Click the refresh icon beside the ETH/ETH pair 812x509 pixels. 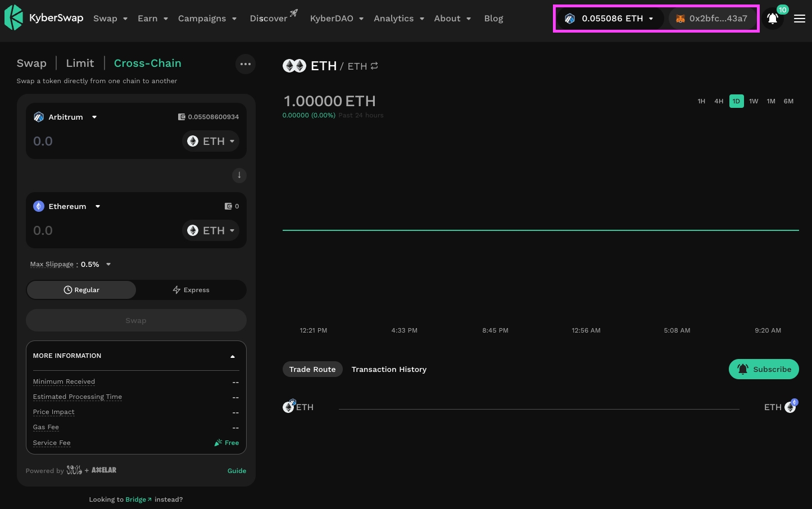[374, 66]
